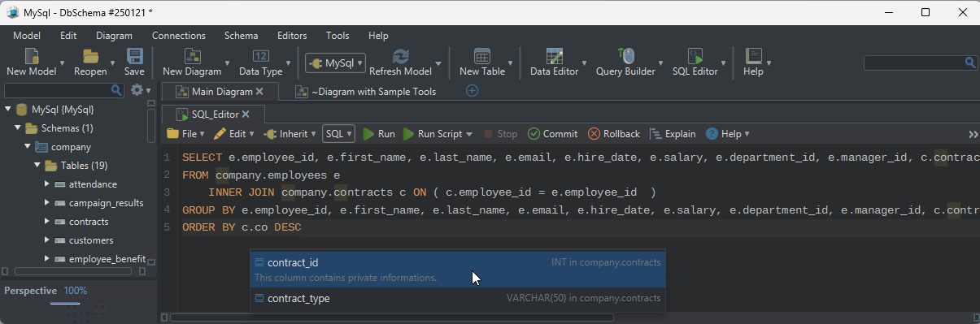Open the Tools menu
The width and height of the screenshot is (980, 324).
pyautogui.click(x=338, y=36)
